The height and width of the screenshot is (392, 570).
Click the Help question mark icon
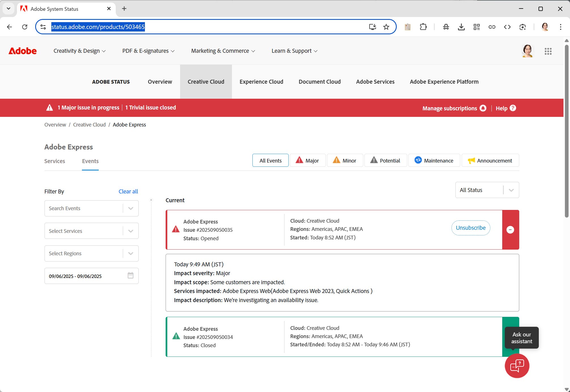tap(513, 108)
